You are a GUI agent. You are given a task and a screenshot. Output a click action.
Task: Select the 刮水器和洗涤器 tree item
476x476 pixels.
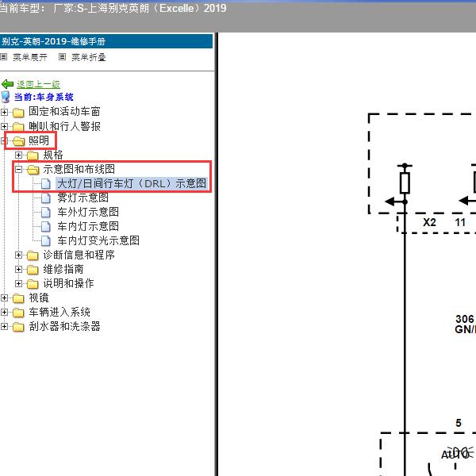(64, 326)
